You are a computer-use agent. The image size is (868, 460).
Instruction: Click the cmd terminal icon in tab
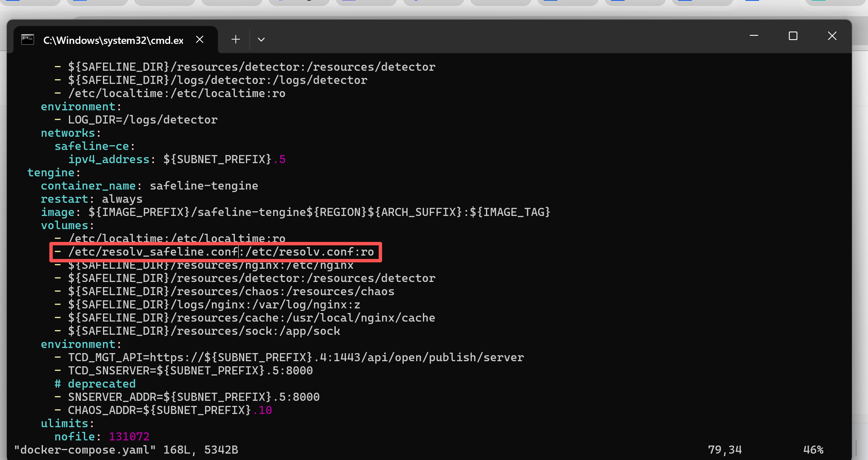[x=28, y=40]
